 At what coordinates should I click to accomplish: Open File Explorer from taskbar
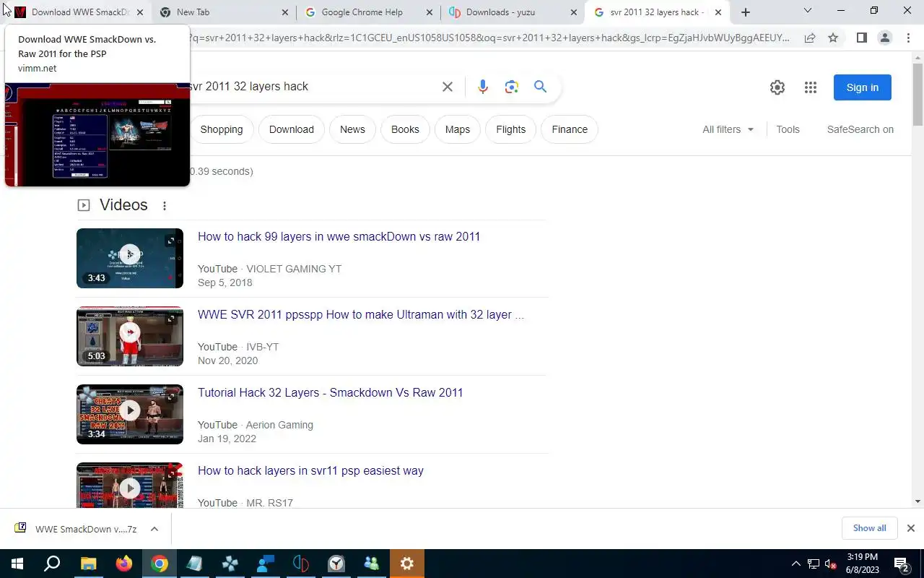(88, 564)
